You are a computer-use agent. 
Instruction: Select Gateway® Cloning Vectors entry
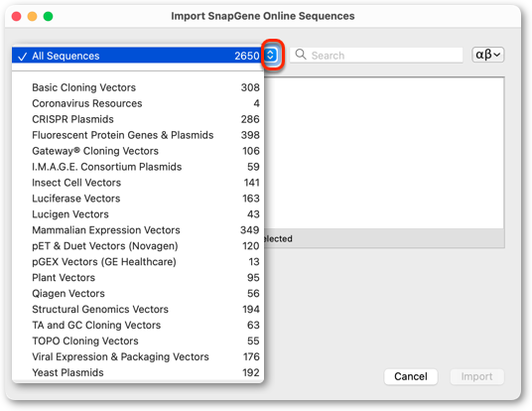138,151
